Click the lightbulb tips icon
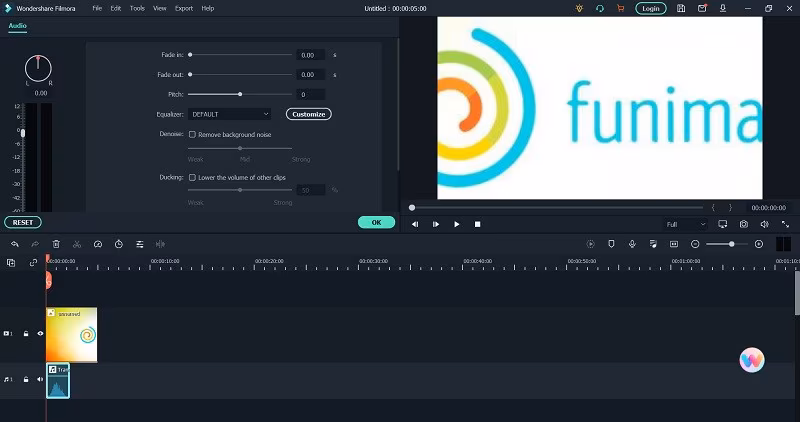 click(579, 8)
